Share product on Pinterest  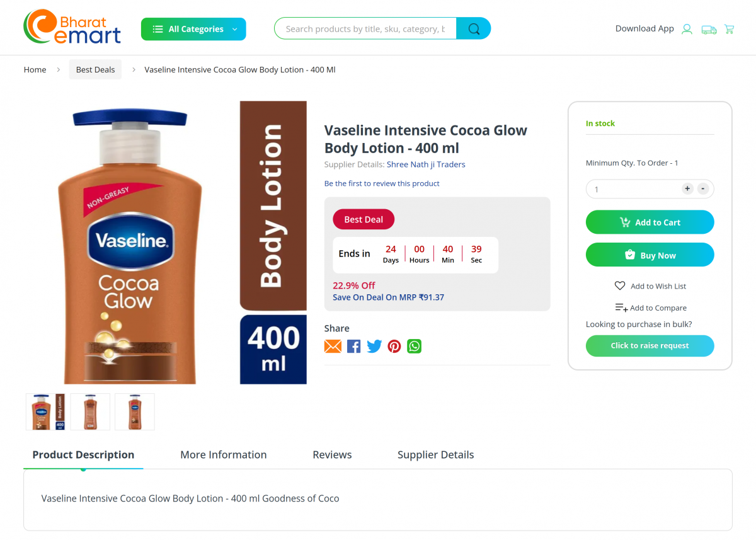tap(394, 346)
